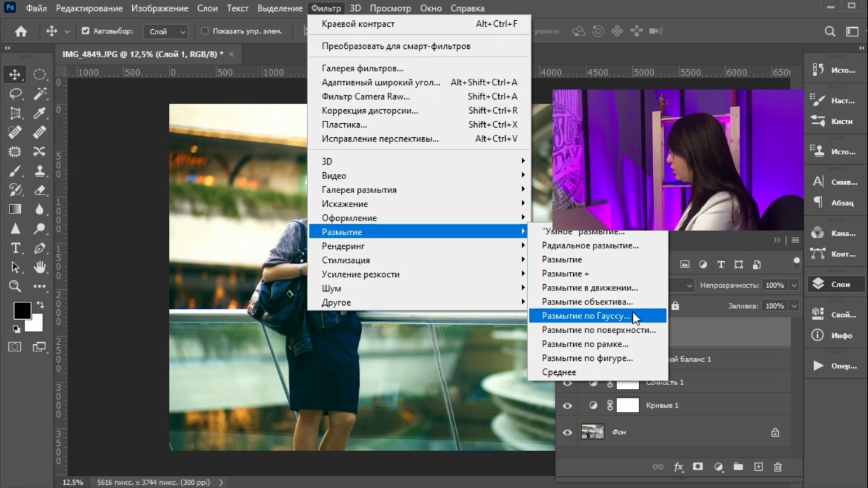Create new group folder icon
Screen dimensions: 868x488
pos(738,467)
